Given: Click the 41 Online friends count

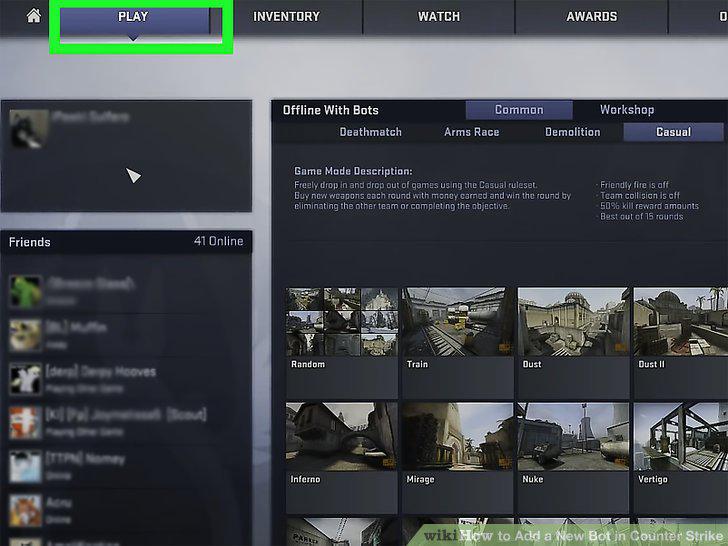Looking at the screenshot, I should tap(219, 241).
